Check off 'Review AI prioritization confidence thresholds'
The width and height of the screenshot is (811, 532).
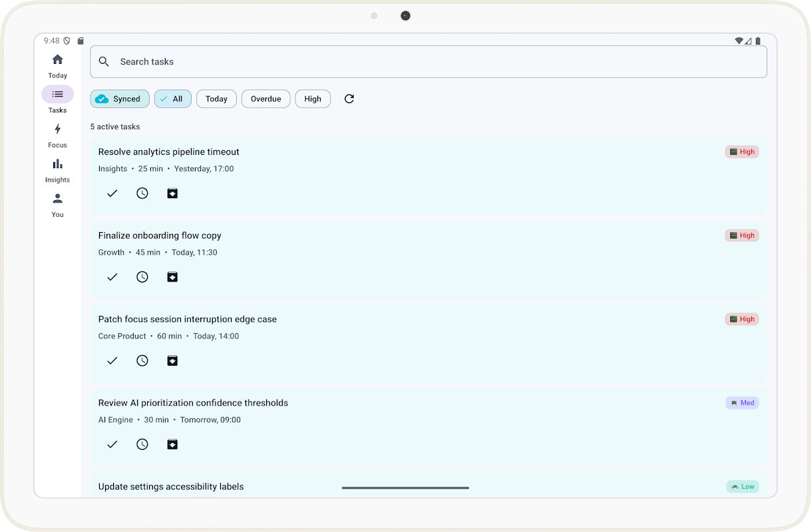(112, 445)
